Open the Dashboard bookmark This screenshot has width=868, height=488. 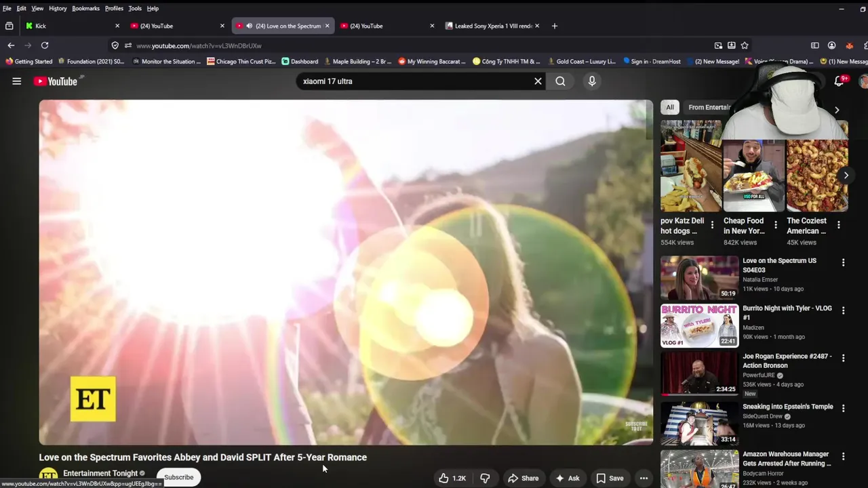pos(300,62)
